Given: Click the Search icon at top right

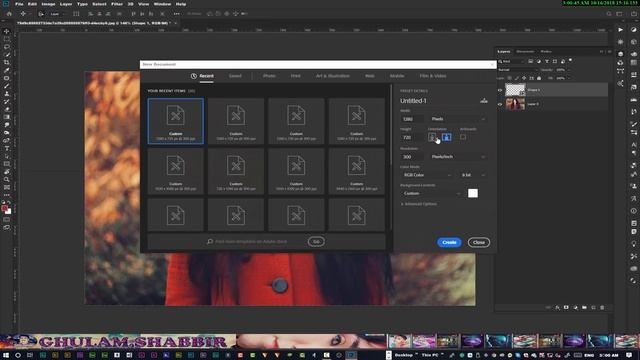Looking at the screenshot, I should [609, 14].
